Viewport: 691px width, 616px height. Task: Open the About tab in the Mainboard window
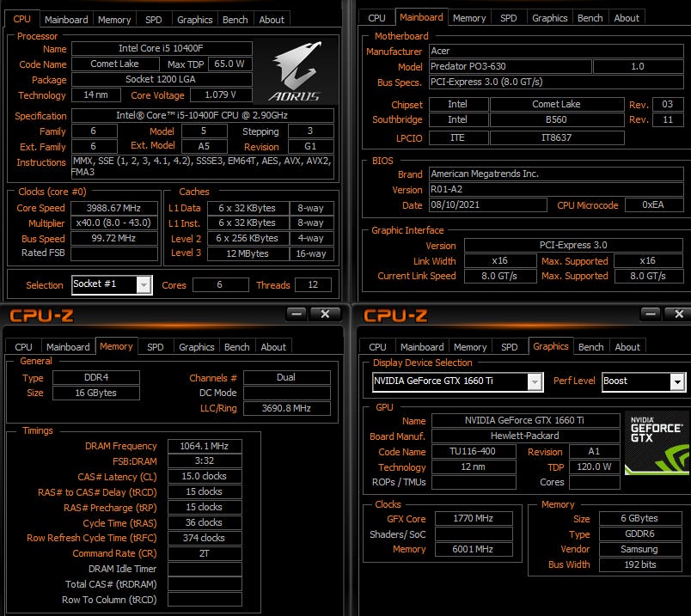[627, 18]
